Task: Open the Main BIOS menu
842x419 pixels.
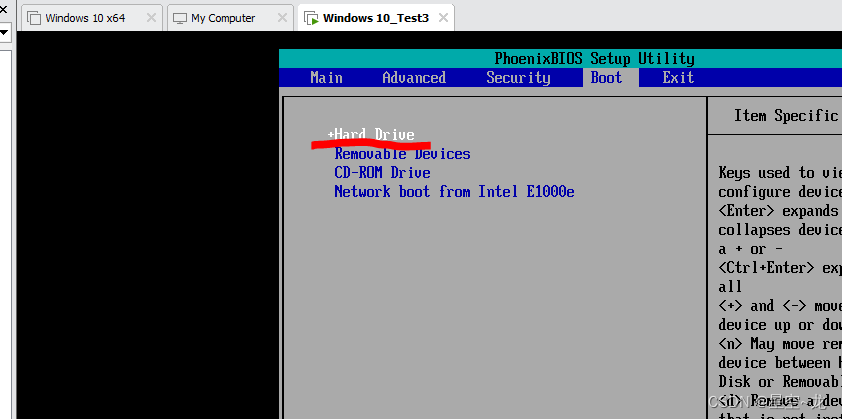Action: point(326,78)
